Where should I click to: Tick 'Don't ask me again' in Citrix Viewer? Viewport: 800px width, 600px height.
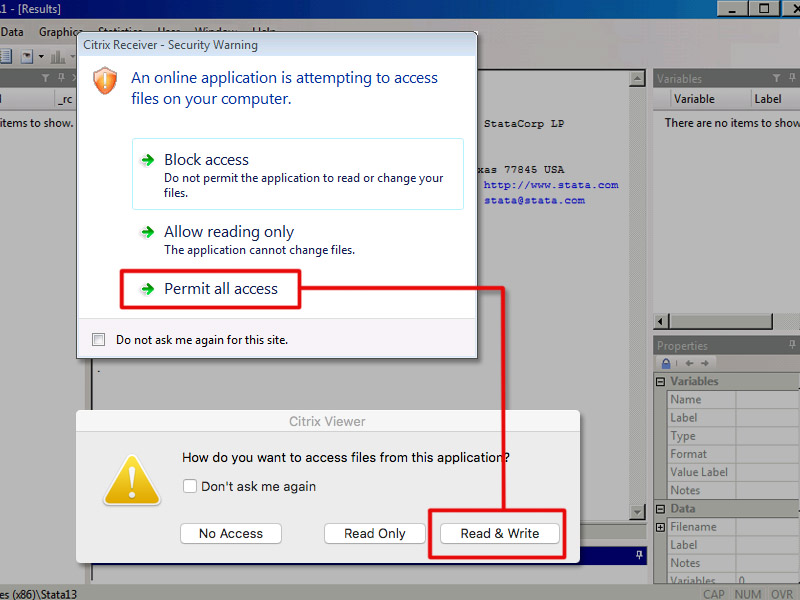tap(190, 486)
